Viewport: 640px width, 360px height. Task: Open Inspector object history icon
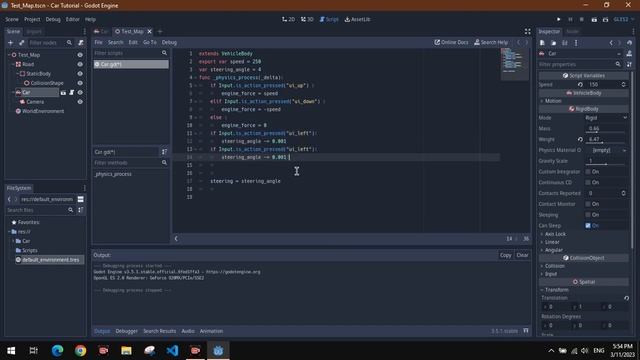(x=629, y=43)
